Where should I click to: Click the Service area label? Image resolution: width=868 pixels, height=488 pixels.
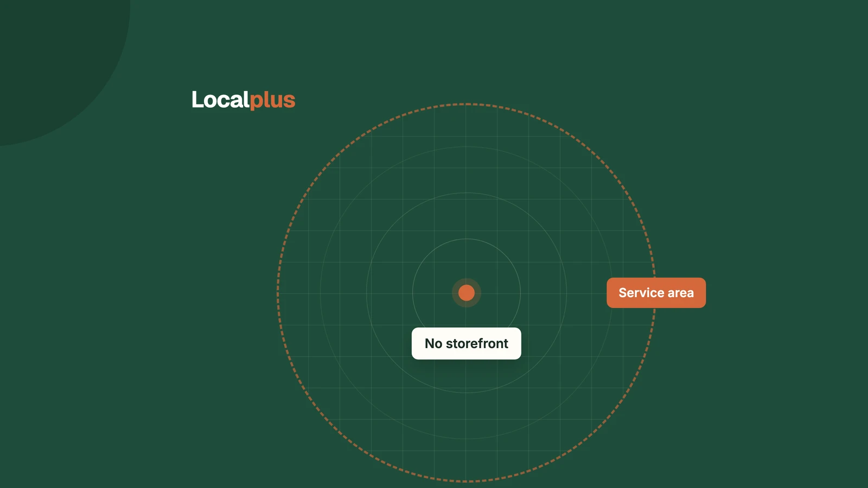tap(656, 293)
